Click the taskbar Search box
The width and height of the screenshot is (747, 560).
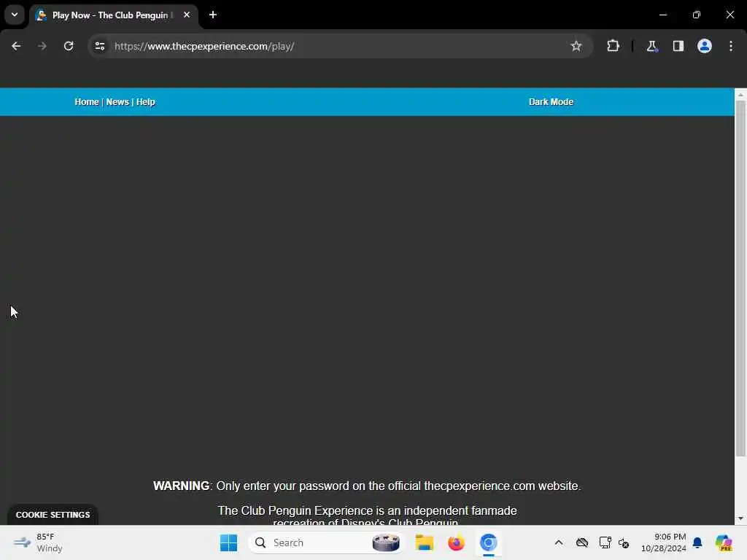pos(326,542)
